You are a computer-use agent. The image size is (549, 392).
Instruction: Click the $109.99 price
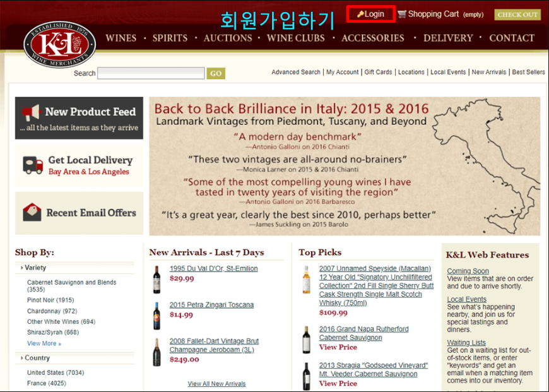pos(333,312)
